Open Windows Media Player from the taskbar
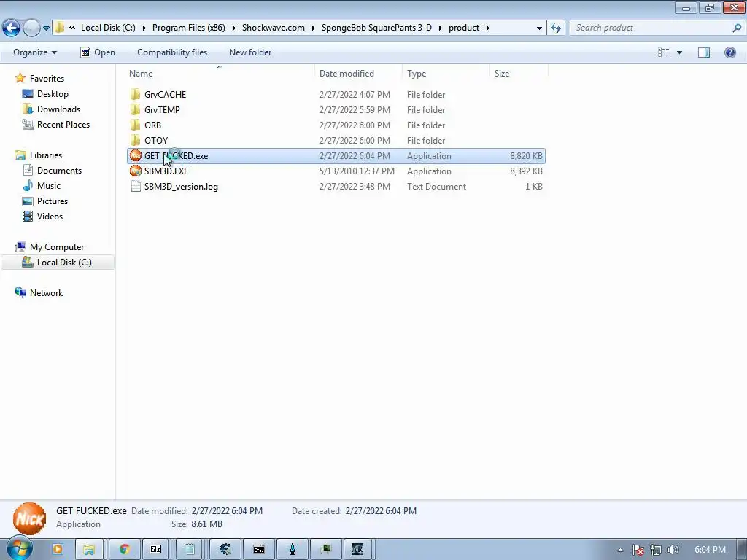The image size is (747, 560). 57,549
